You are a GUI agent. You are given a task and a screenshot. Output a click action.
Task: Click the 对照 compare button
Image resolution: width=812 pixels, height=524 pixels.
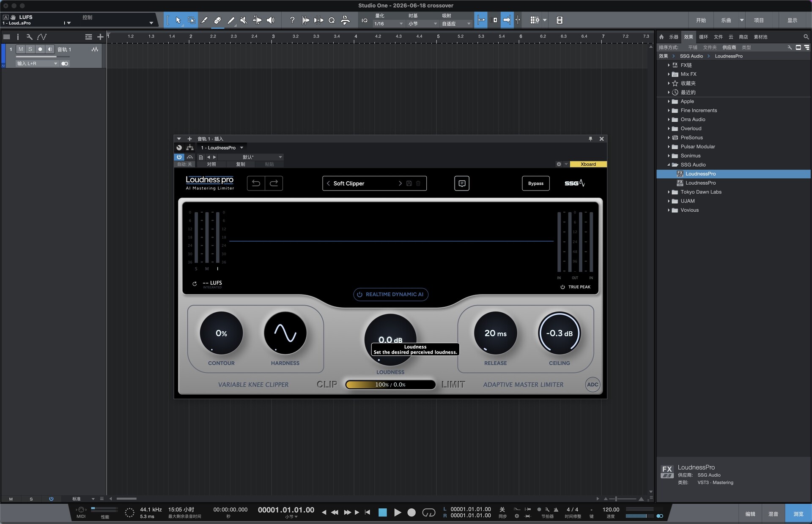pos(211,164)
